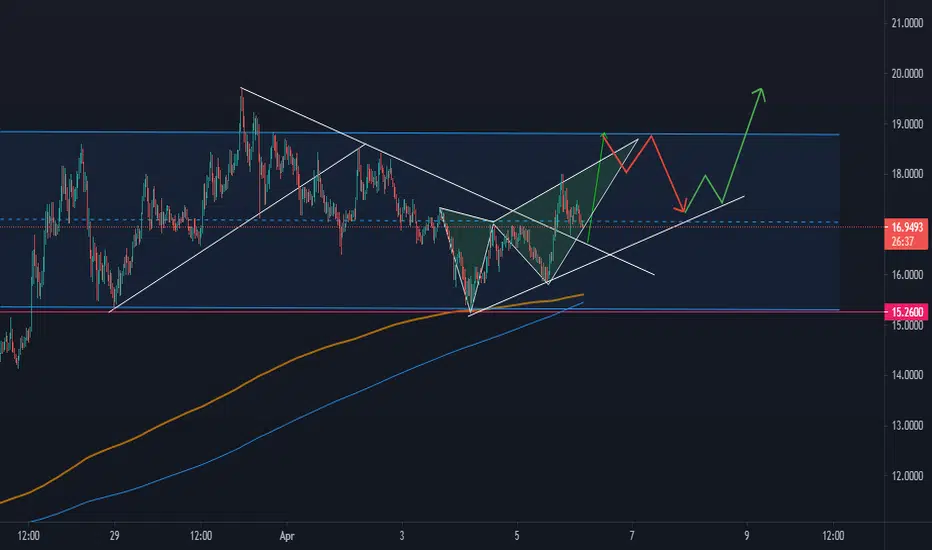
Task: Click the 21.0000 price axis label
Action: coord(907,23)
